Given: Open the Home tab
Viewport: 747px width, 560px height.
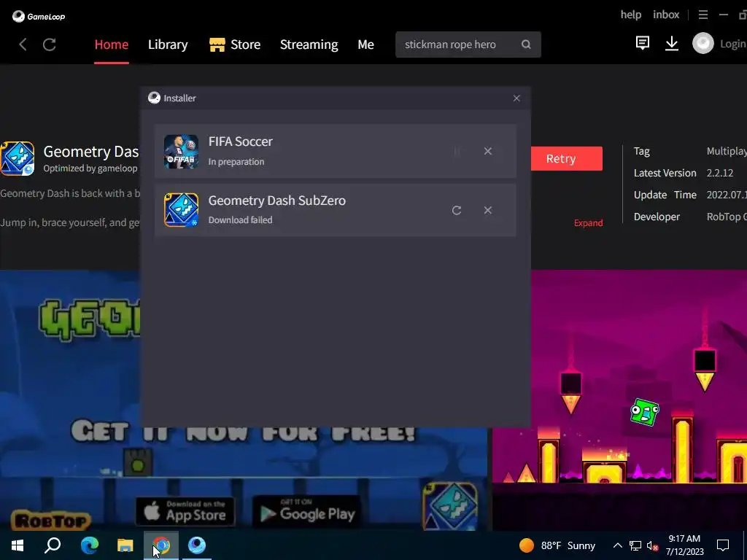Looking at the screenshot, I should (x=112, y=44).
